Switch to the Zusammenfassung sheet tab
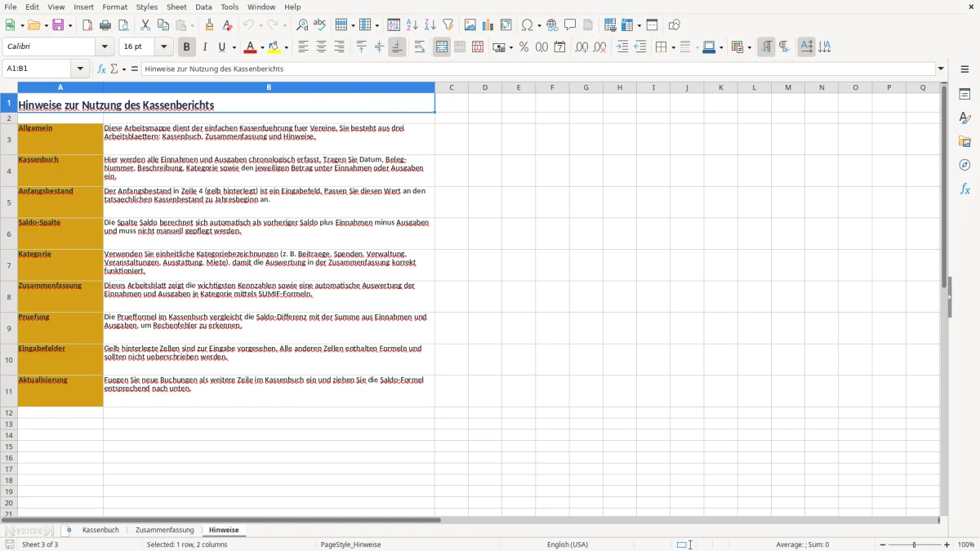 click(164, 531)
